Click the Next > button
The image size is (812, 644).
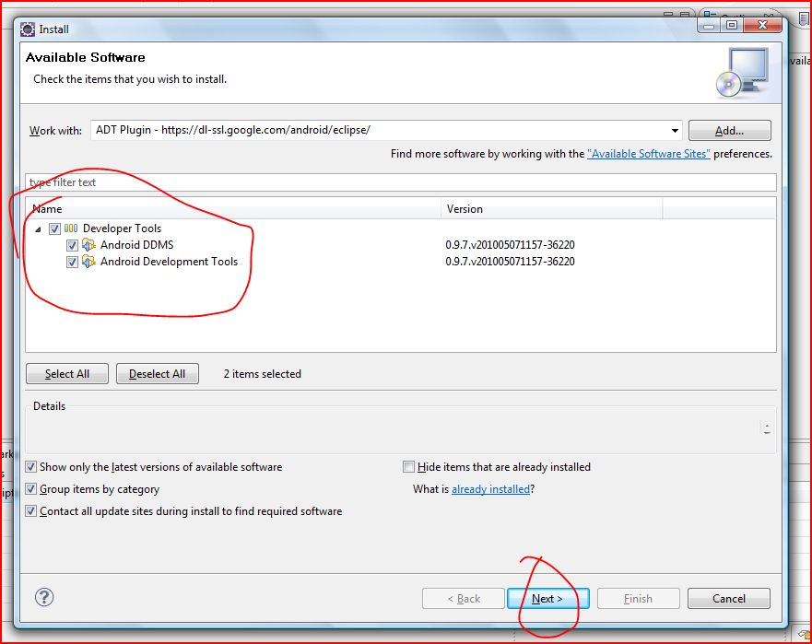tap(547, 599)
